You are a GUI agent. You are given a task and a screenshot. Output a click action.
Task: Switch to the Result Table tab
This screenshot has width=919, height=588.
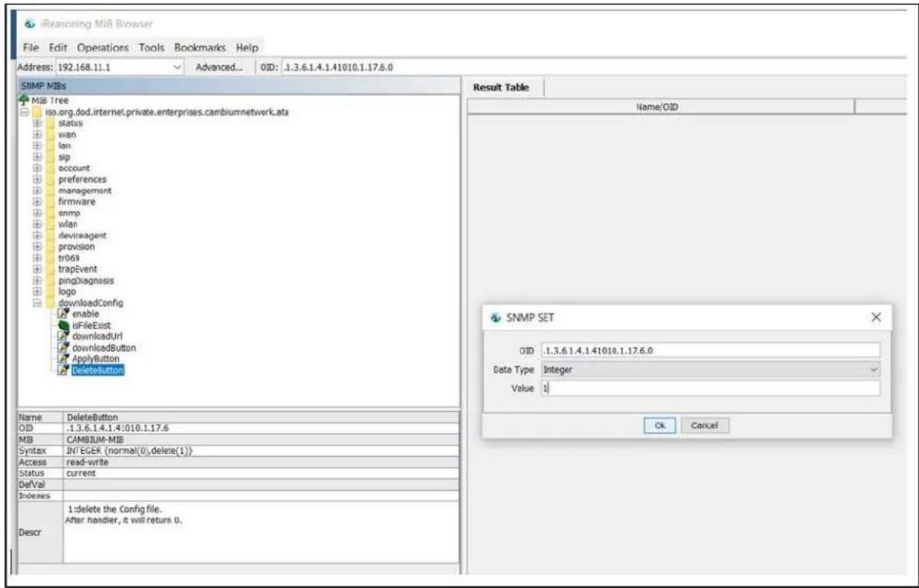tap(500, 87)
